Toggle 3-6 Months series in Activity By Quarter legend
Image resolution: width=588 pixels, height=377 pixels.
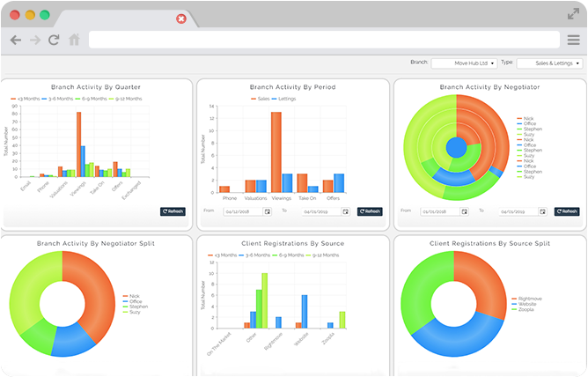(x=57, y=99)
